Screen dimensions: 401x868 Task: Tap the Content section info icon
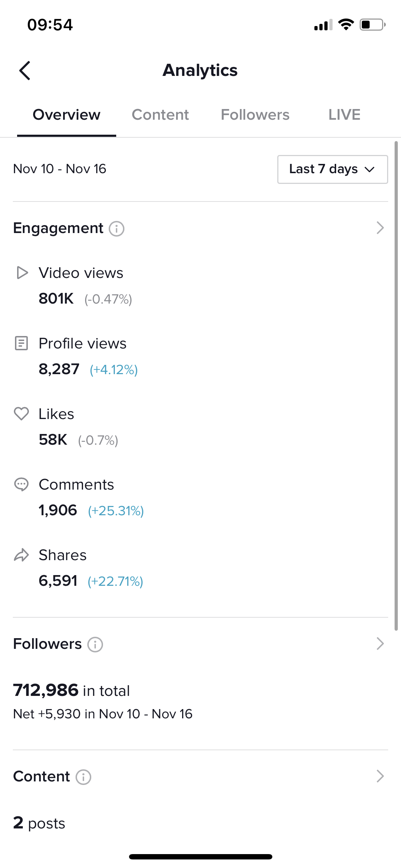pos(83,777)
